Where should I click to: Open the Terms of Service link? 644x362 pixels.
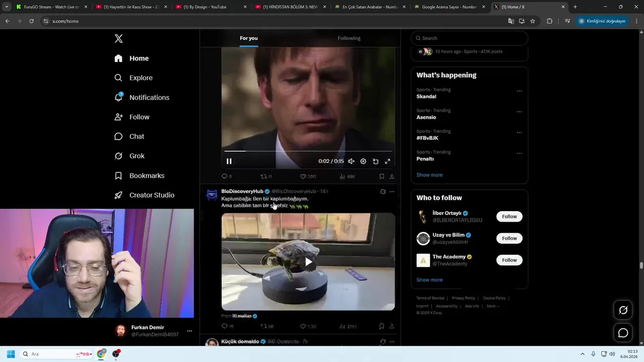pyautogui.click(x=430, y=298)
